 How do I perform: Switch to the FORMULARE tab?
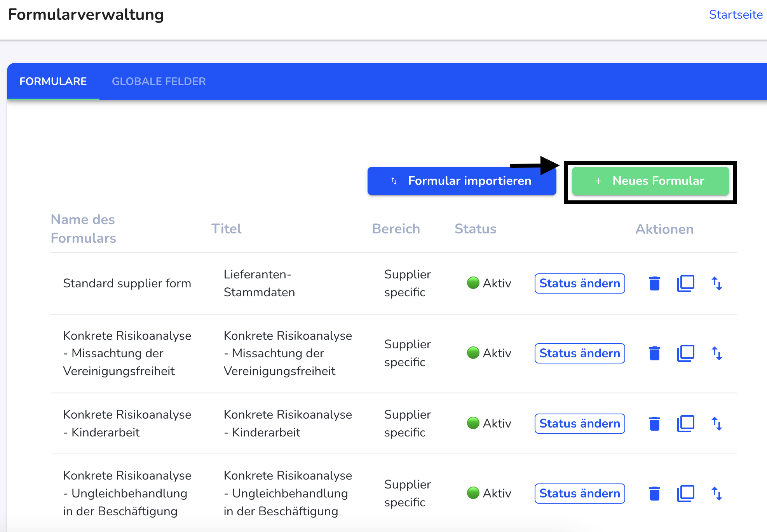[x=53, y=81]
